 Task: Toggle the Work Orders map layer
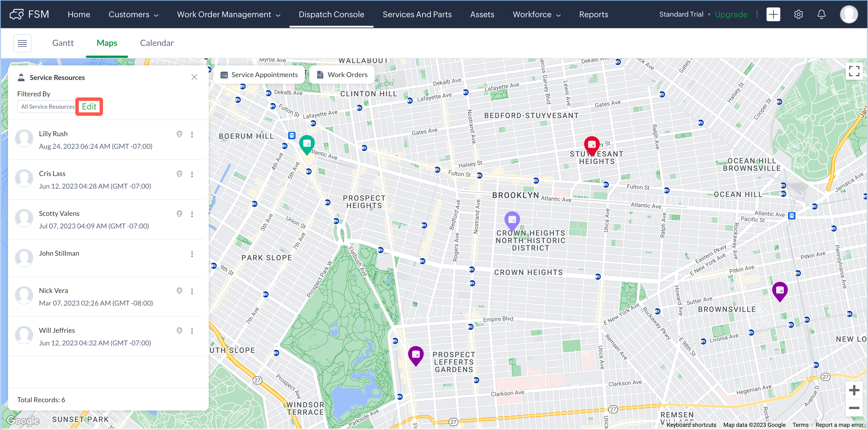click(x=342, y=75)
